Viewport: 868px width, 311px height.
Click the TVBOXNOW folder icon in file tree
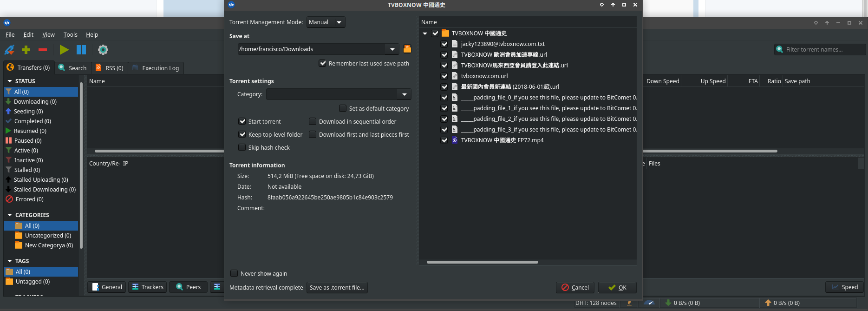(445, 33)
